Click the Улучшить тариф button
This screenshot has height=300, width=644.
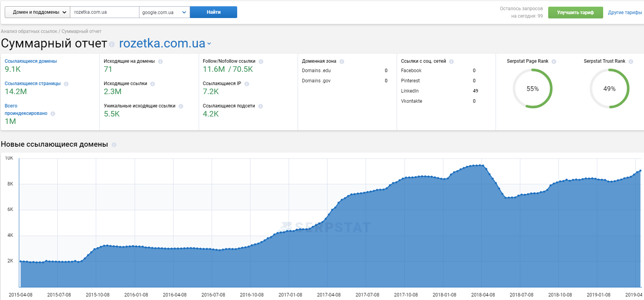click(575, 13)
